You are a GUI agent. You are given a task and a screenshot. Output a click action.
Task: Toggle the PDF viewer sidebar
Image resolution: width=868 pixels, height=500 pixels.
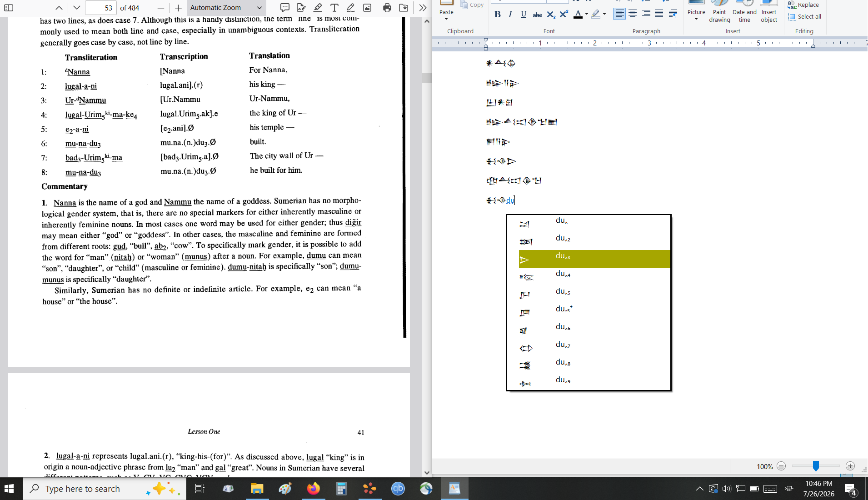[9, 8]
